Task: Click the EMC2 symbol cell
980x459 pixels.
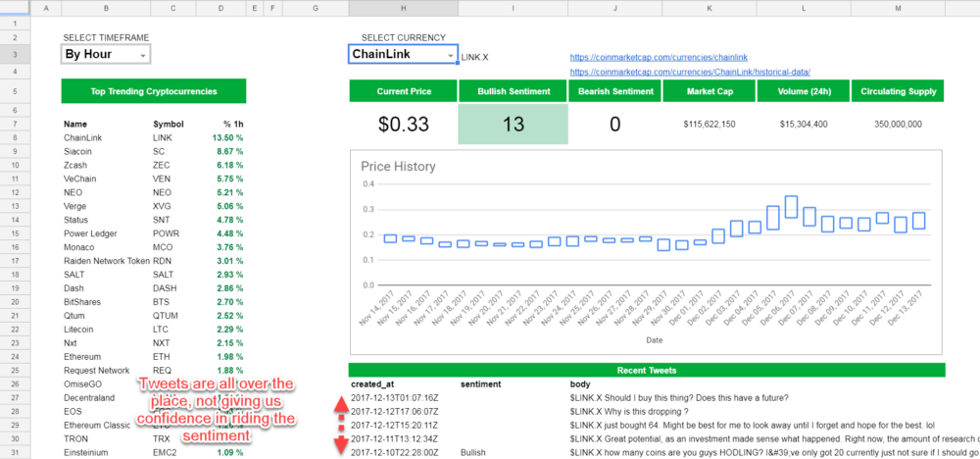Action: (165, 453)
